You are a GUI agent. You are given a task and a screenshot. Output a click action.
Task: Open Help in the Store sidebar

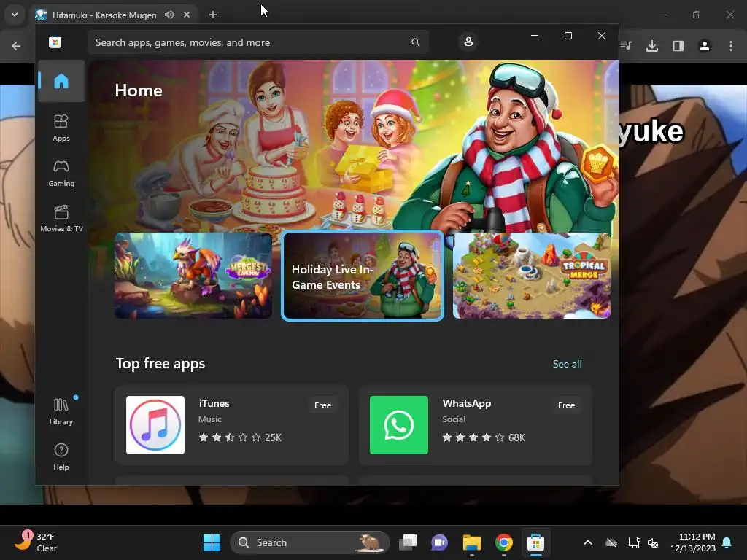coord(61,456)
